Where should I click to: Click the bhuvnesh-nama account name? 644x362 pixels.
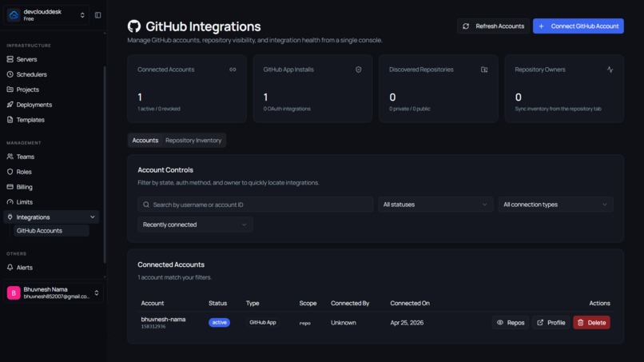(163, 320)
